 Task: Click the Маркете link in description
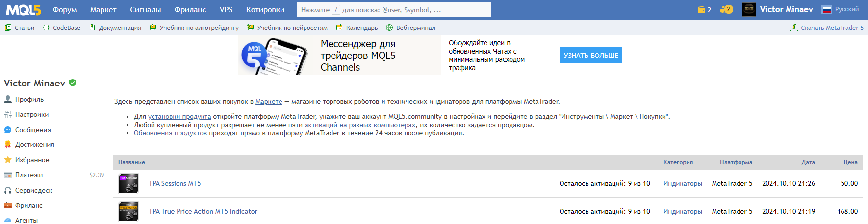(x=269, y=102)
